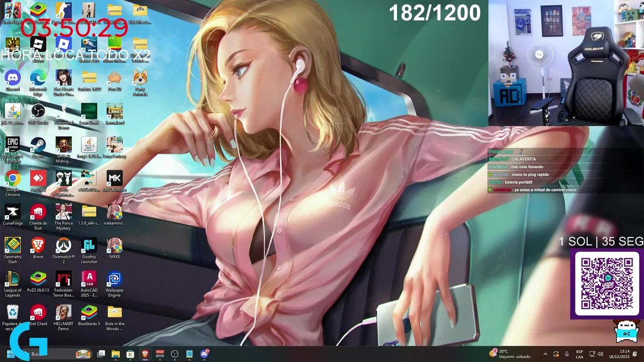Click the Task View taskbar button
The width and height of the screenshot is (644, 362).
(x=101, y=354)
